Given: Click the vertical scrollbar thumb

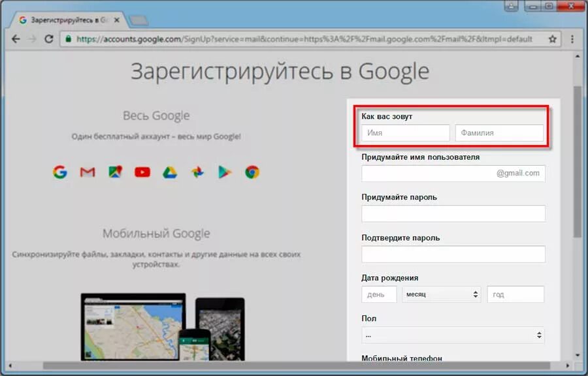Looking at the screenshot, I should [x=578, y=161].
